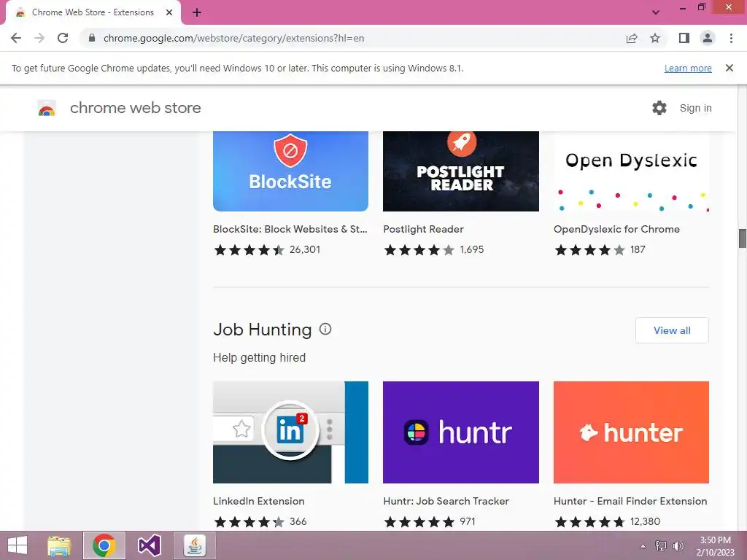
Task: Open the Open Dyslexic thumbnail
Action: pos(631,171)
